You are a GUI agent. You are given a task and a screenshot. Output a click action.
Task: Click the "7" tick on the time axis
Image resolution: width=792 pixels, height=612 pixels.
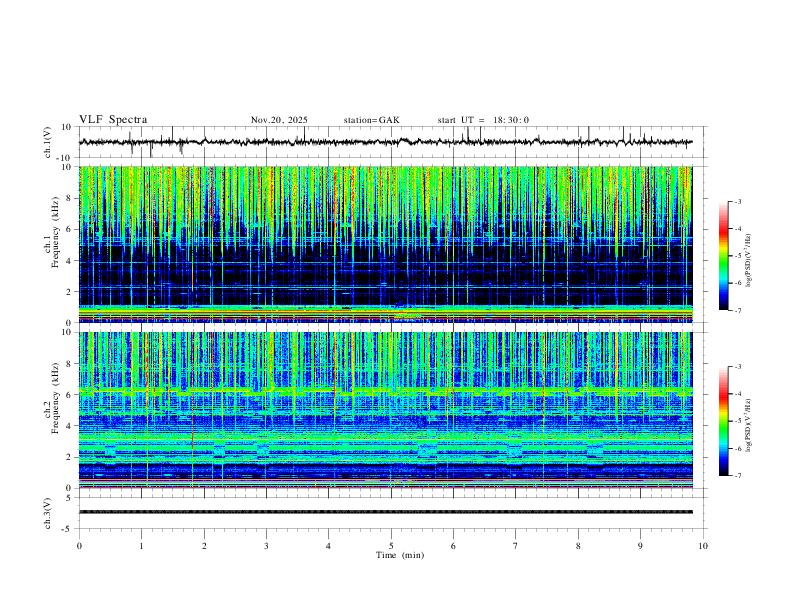tap(516, 546)
